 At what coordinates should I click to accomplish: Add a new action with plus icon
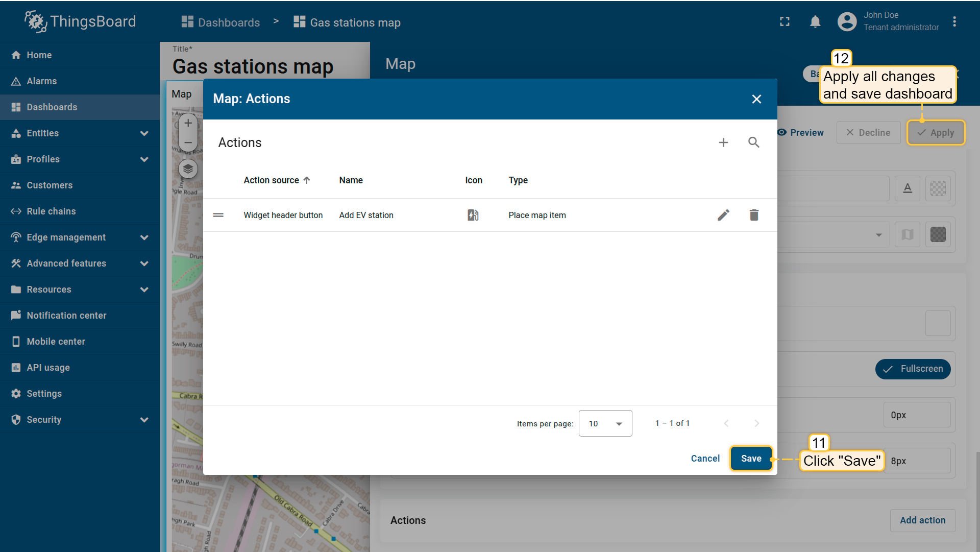coord(723,142)
